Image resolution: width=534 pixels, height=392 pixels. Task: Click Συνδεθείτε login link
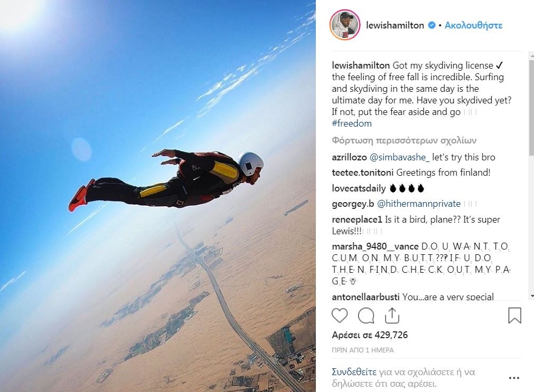pos(354,372)
